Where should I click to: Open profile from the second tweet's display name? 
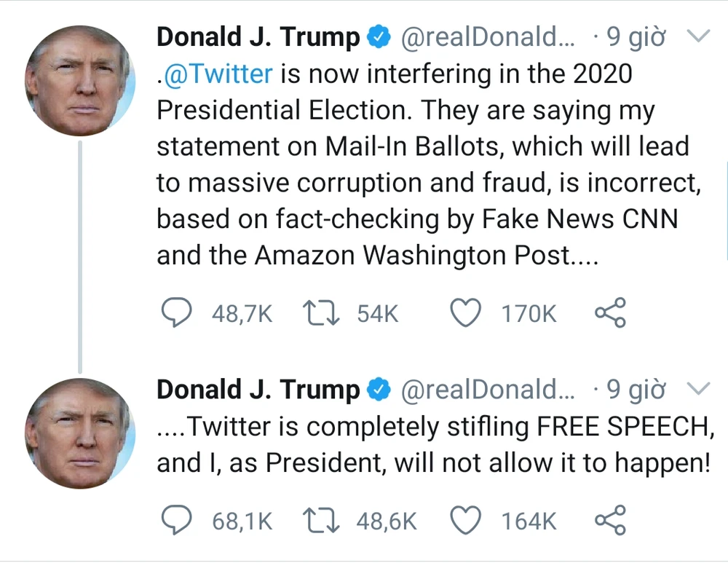pyautogui.click(x=258, y=390)
